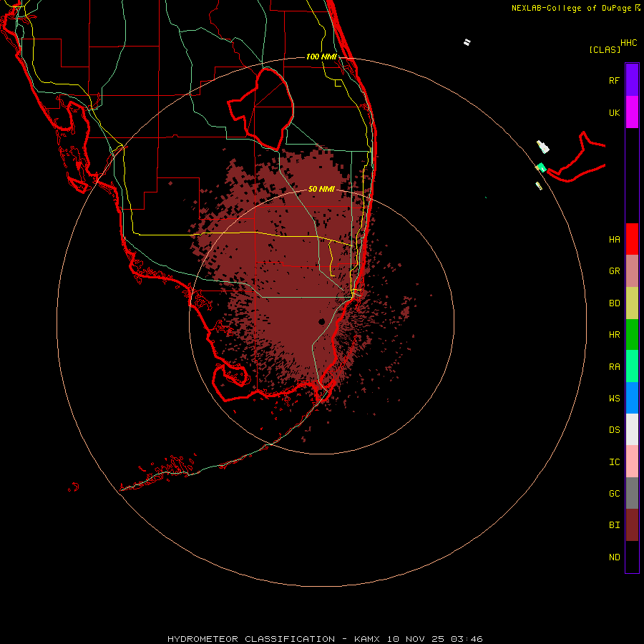Click the '50 NMI' range ring label
The height and width of the screenshot is (644, 644).
coord(321,189)
